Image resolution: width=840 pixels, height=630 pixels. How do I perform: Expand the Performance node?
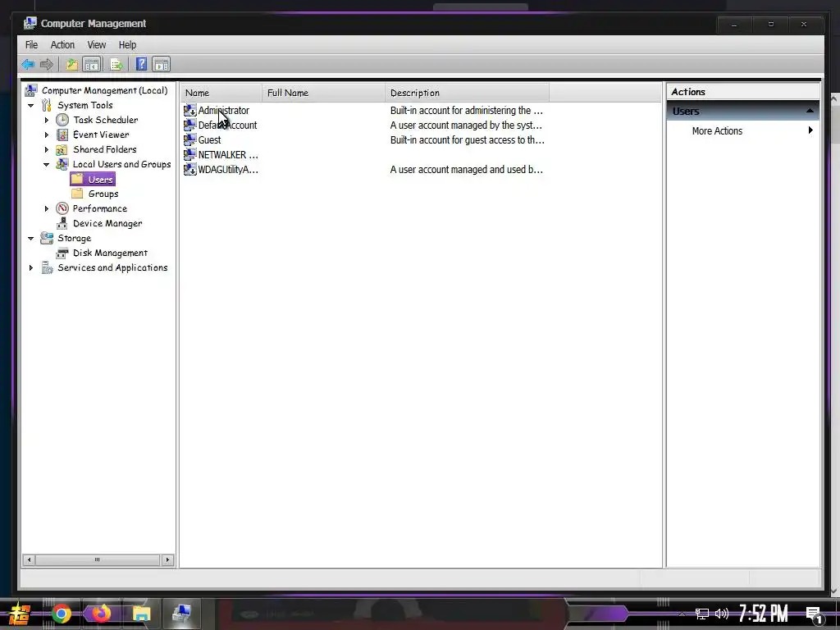point(47,209)
